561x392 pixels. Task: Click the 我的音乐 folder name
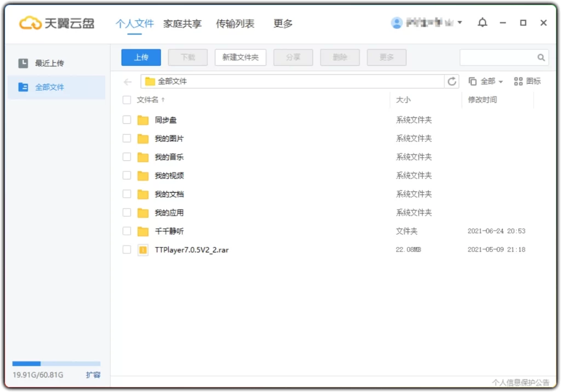coord(169,157)
